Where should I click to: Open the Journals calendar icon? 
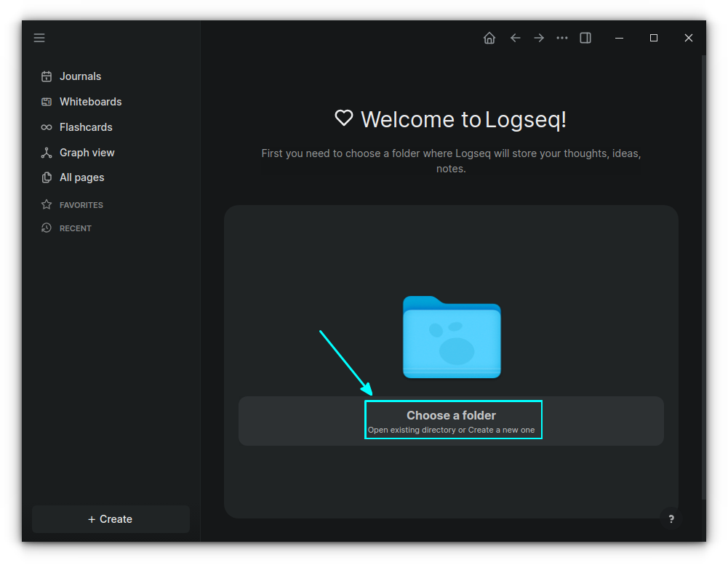(47, 76)
